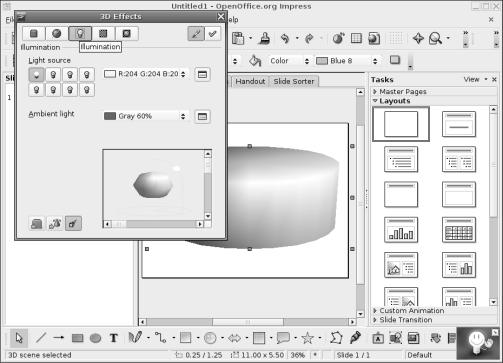Choose the Select arrow tool
This screenshot has height=363, width=503.
(19, 338)
